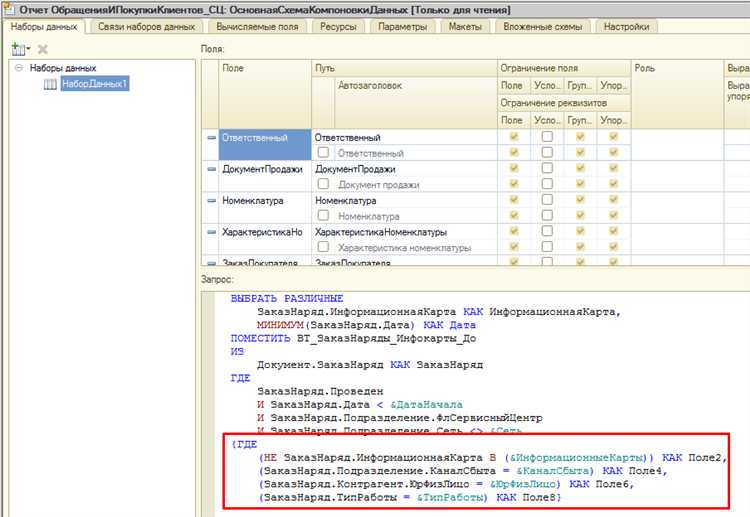
Task: Select the ХарактеристикаНо field cell
Action: pos(265,240)
